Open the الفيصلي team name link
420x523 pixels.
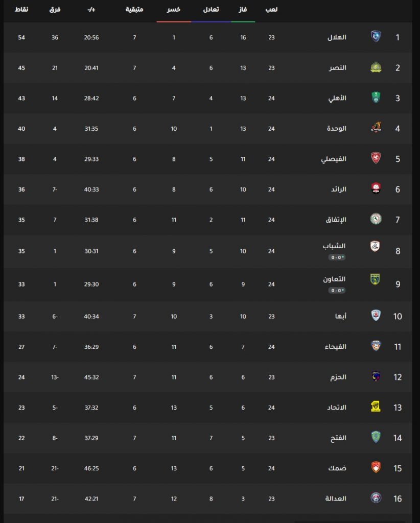pos(334,159)
